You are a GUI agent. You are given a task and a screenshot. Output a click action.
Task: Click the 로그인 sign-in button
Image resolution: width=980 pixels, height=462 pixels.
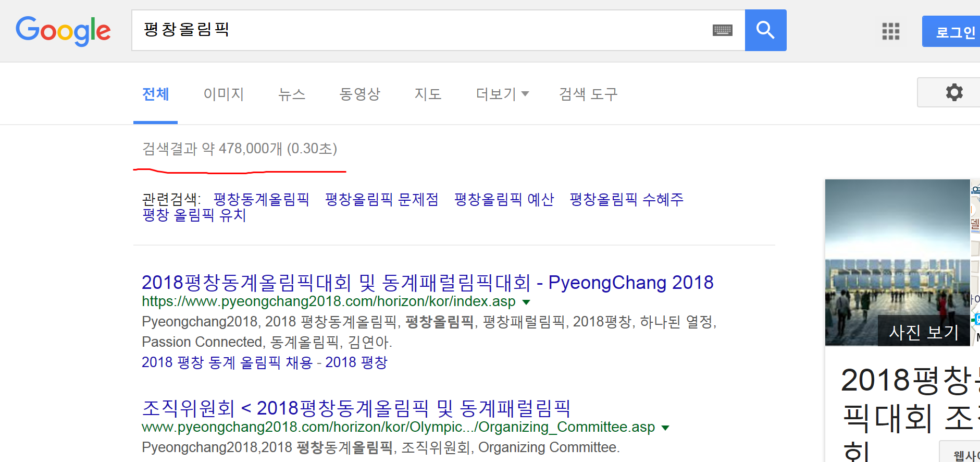(954, 32)
